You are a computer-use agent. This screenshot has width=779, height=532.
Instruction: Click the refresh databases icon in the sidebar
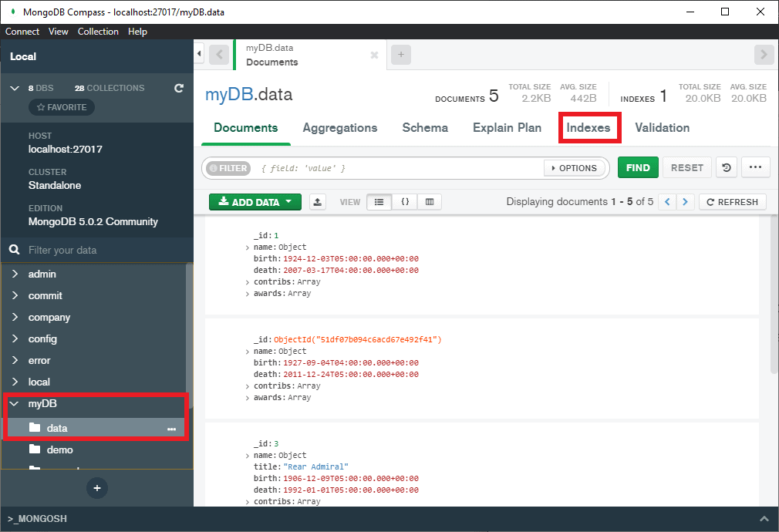point(178,88)
